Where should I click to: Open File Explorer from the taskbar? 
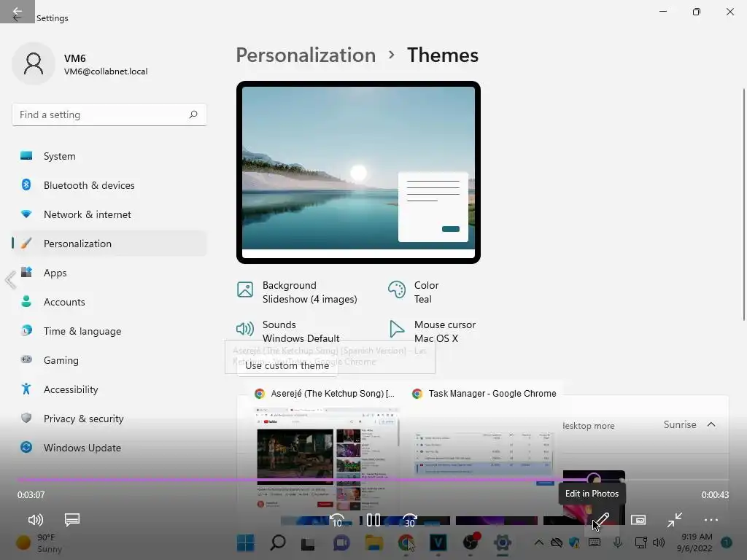click(x=374, y=542)
